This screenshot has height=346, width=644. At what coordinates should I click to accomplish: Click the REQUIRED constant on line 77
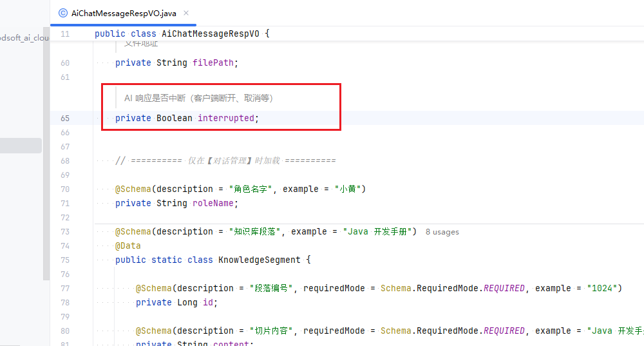(504, 289)
